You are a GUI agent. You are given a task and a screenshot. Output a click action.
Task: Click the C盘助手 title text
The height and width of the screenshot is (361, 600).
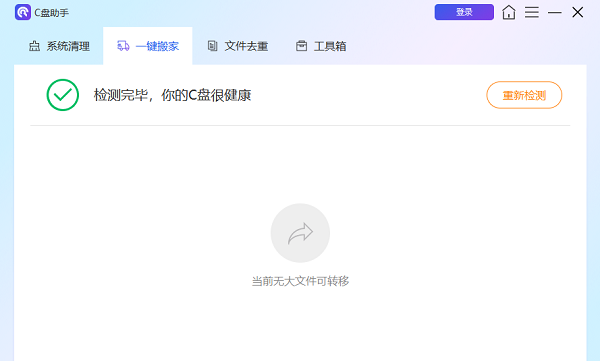[x=52, y=13]
